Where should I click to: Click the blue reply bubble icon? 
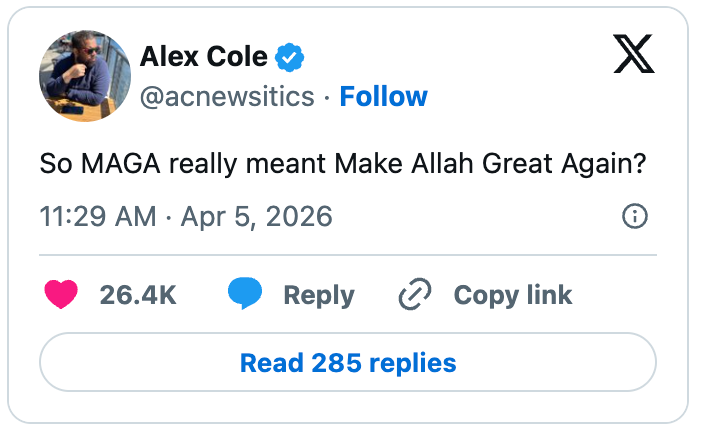coord(245,295)
